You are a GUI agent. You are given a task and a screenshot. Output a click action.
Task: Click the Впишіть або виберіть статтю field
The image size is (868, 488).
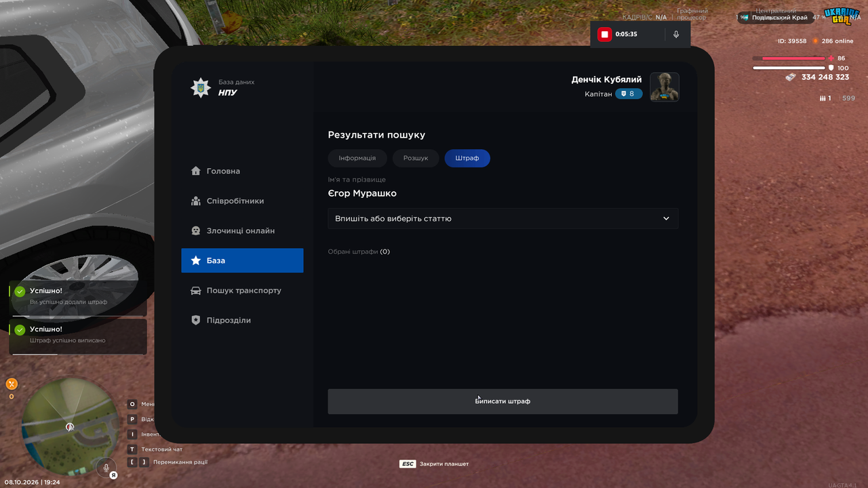tap(503, 218)
